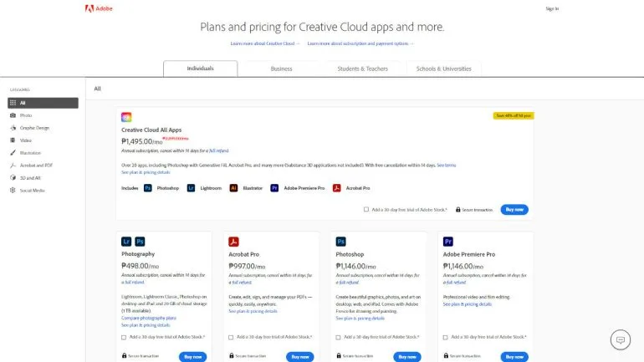
Task: Click the Pr icon on the Adobe Premiere Pro card
Action: 448,242
